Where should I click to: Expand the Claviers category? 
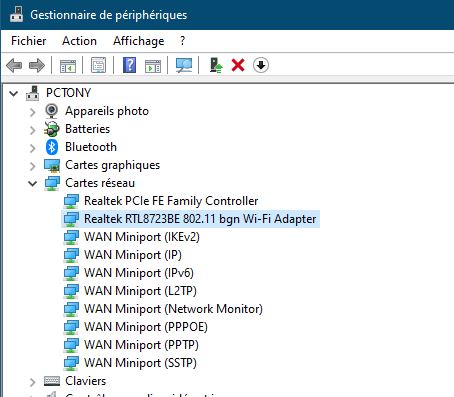pyautogui.click(x=33, y=382)
